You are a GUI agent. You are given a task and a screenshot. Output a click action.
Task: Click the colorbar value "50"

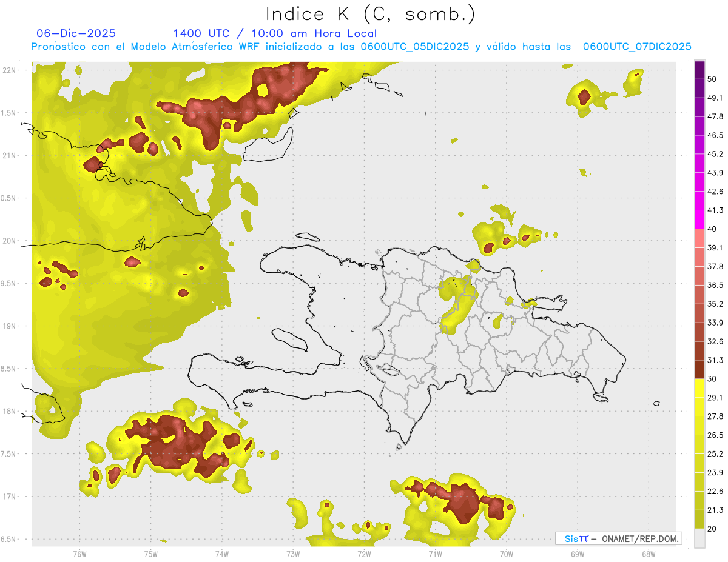coord(713,79)
